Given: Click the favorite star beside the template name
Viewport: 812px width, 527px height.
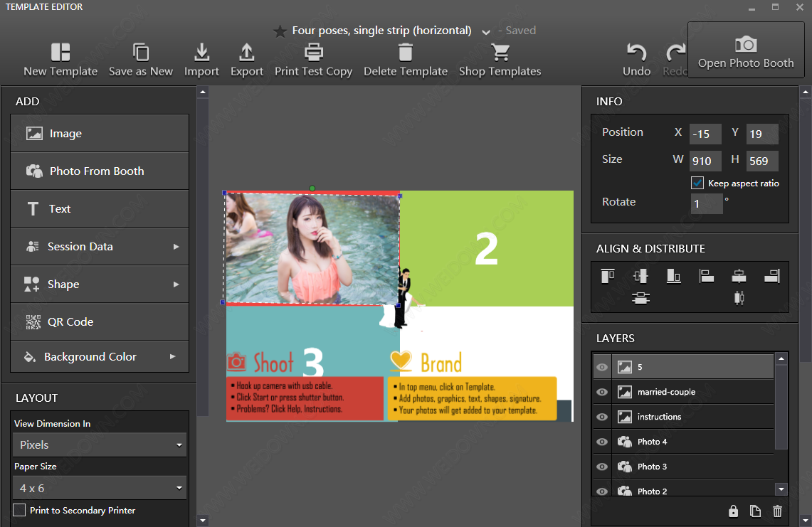Looking at the screenshot, I should (280, 31).
